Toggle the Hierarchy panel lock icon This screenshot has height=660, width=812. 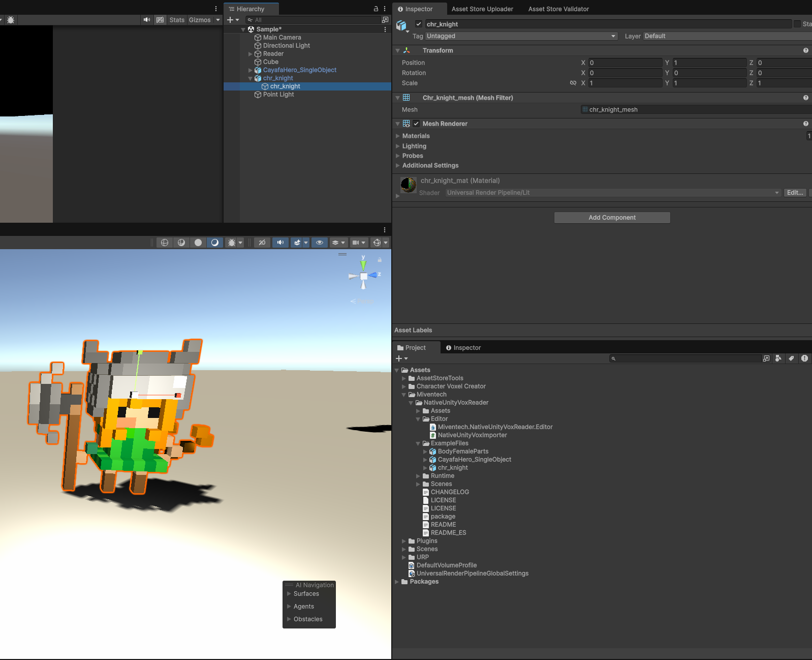point(376,9)
